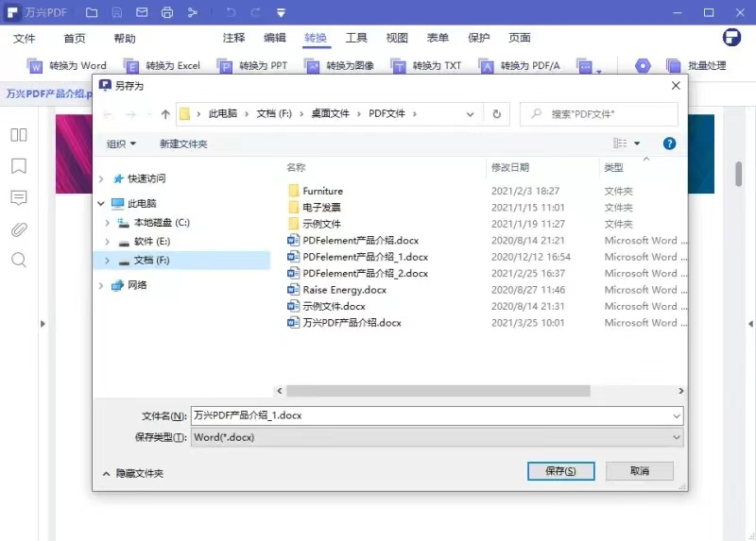Switch to the 页面 tab
This screenshot has height=541, width=756.
click(520, 38)
